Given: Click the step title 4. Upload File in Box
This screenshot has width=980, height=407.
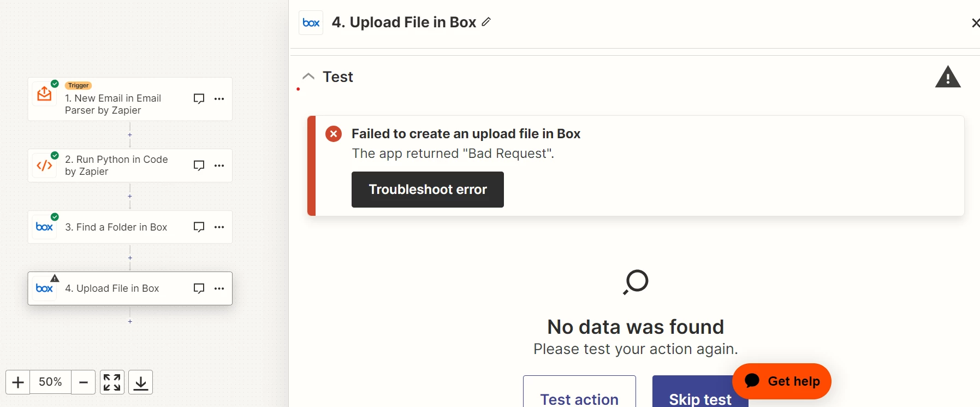Looking at the screenshot, I should (404, 22).
